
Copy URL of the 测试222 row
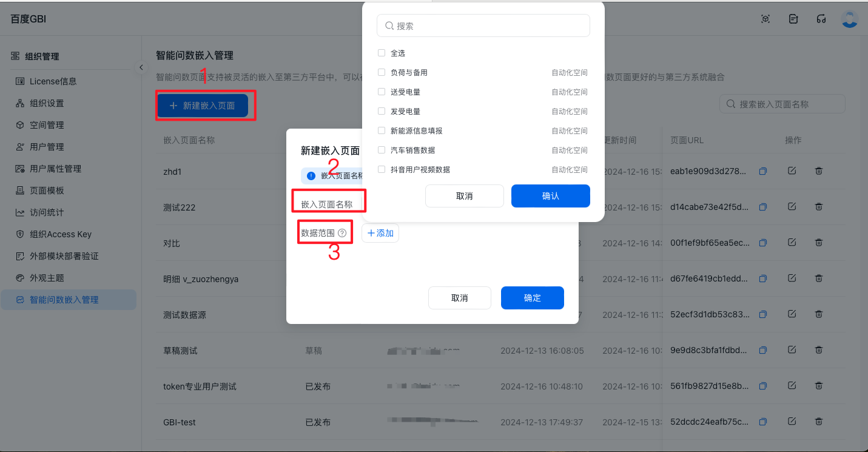click(764, 207)
